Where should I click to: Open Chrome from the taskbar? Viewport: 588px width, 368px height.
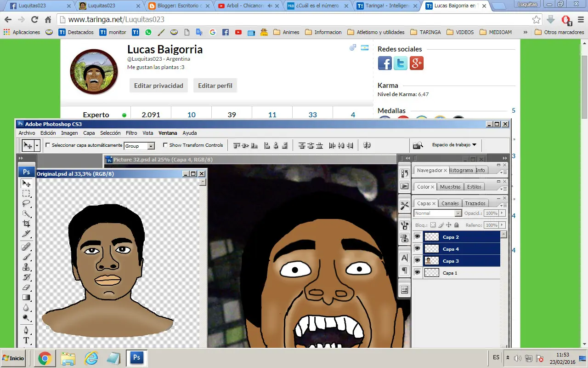45,358
